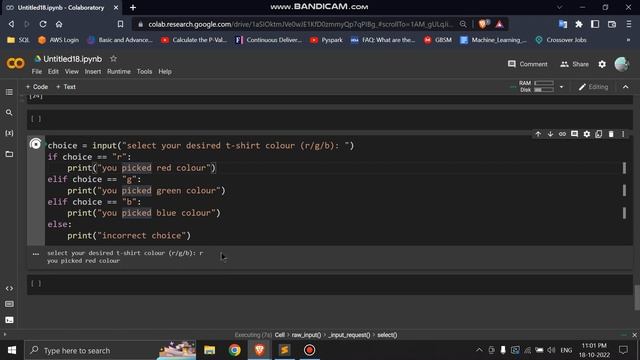Image resolution: width=640 pixels, height=360 pixels.
Task: Open the Edit menu
Action: coord(53,71)
